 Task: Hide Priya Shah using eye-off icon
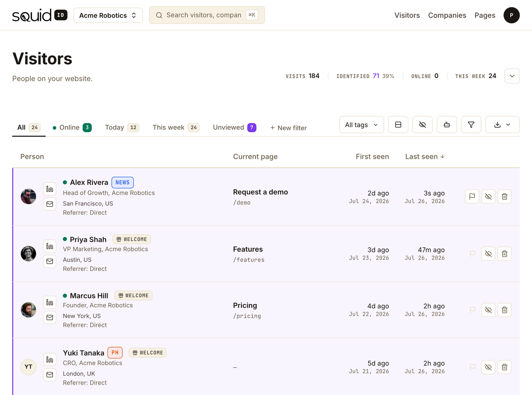point(488,253)
